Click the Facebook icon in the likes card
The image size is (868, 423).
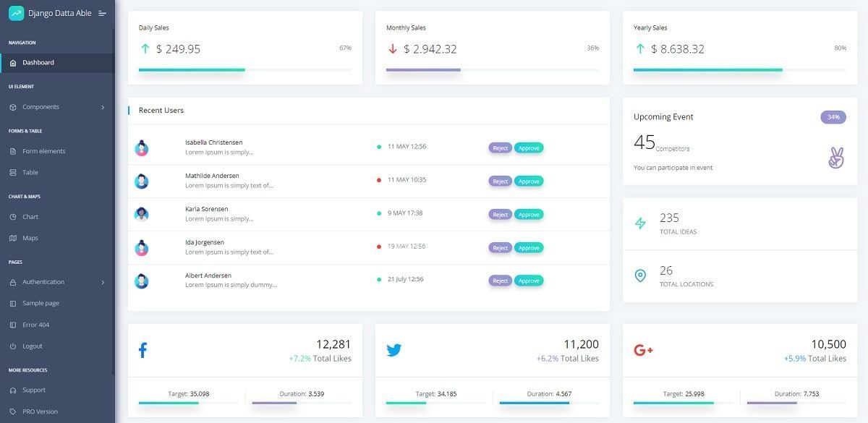[143, 350]
